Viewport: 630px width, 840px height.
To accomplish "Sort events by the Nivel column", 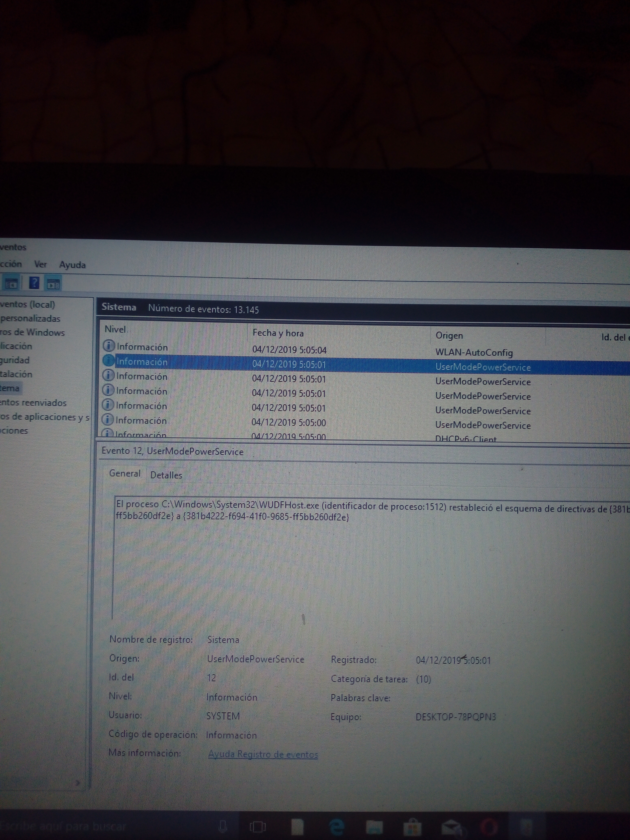I will coord(115,329).
